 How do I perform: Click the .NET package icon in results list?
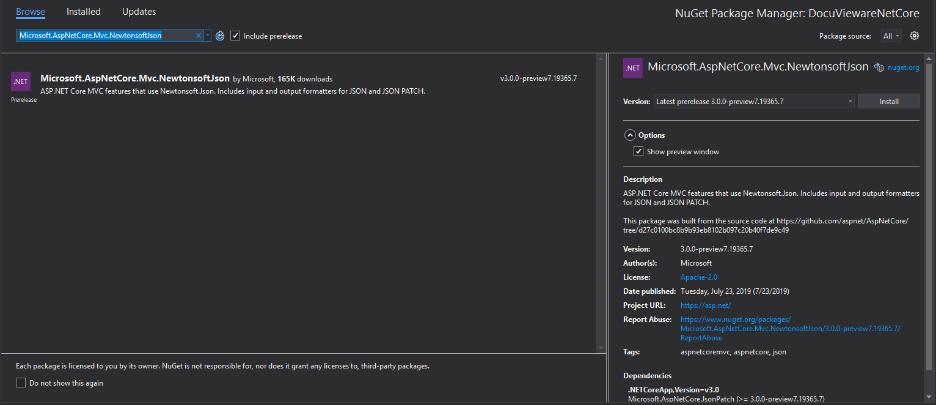click(x=21, y=81)
